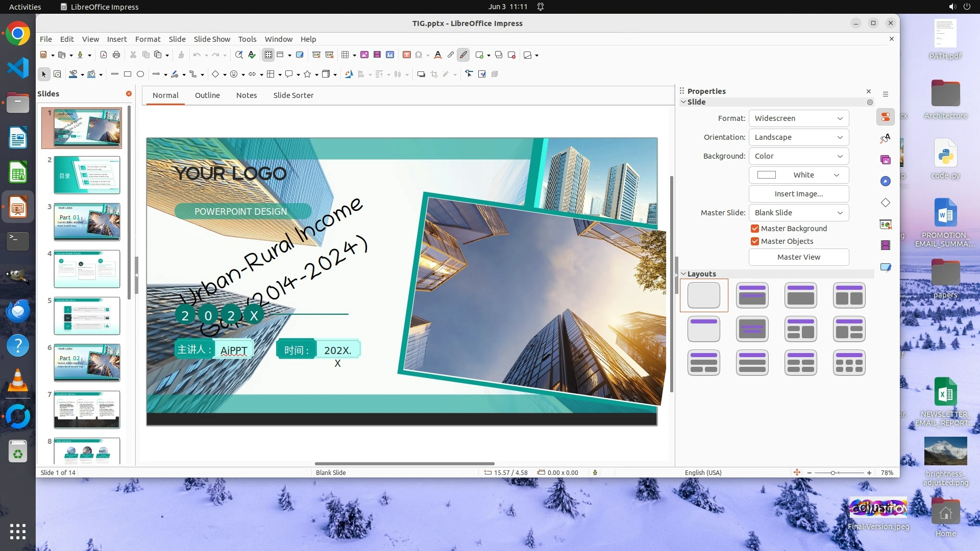This screenshot has width=980, height=551.
Task: Uncheck the Master Objects checkbox
Action: point(755,241)
